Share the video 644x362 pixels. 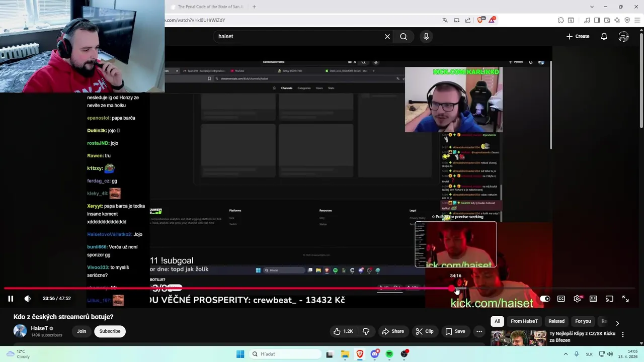click(x=393, y=331)
